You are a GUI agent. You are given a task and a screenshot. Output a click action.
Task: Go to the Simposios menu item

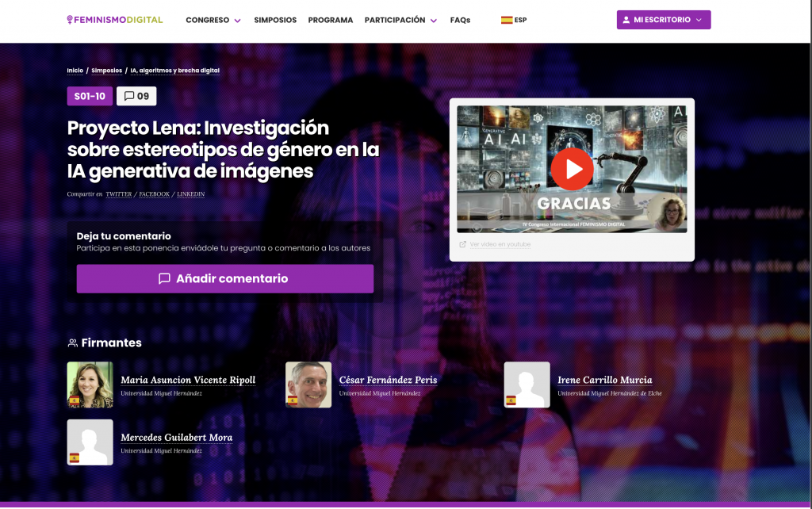coord(275,20)
